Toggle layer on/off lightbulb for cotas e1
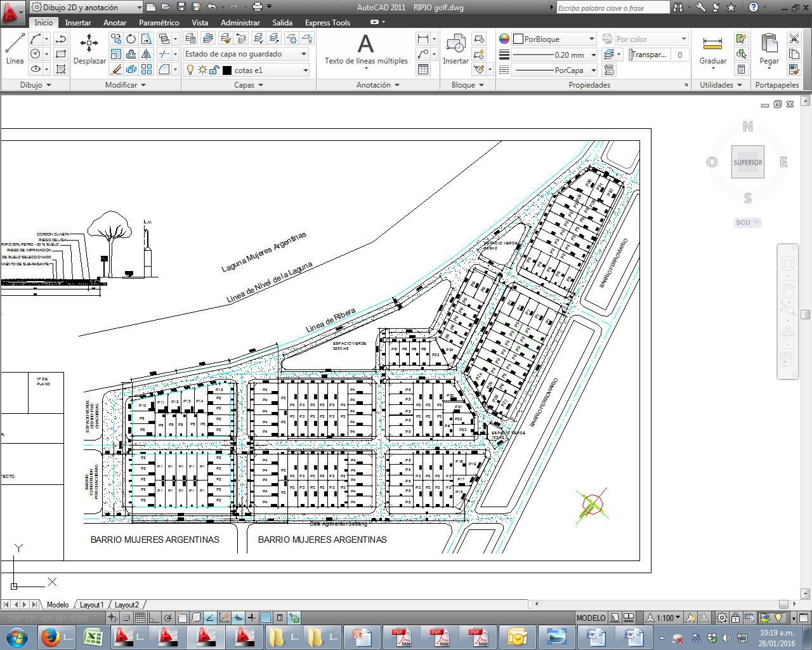812x650 pixels. [x=190, y=70]
